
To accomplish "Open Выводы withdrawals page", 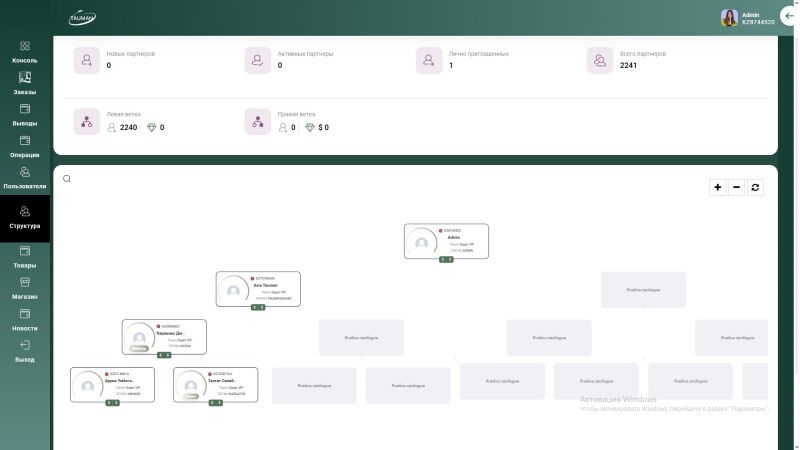I will [25, 115].
